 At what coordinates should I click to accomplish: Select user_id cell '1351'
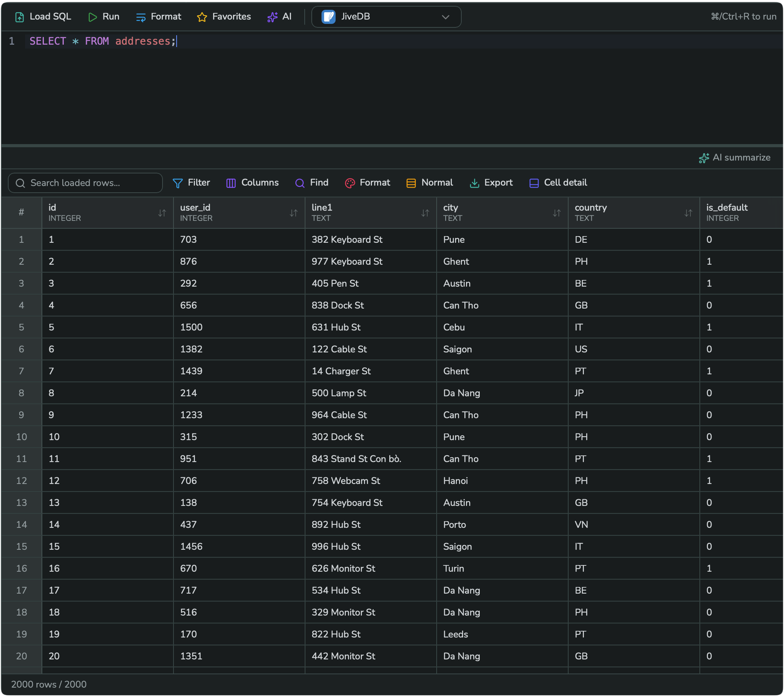click(239, 656)
